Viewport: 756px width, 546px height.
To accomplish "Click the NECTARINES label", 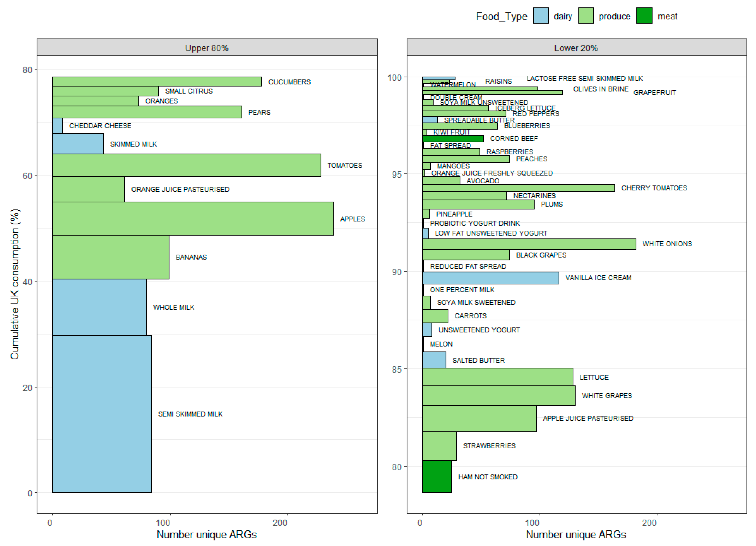I will [535, 196].
